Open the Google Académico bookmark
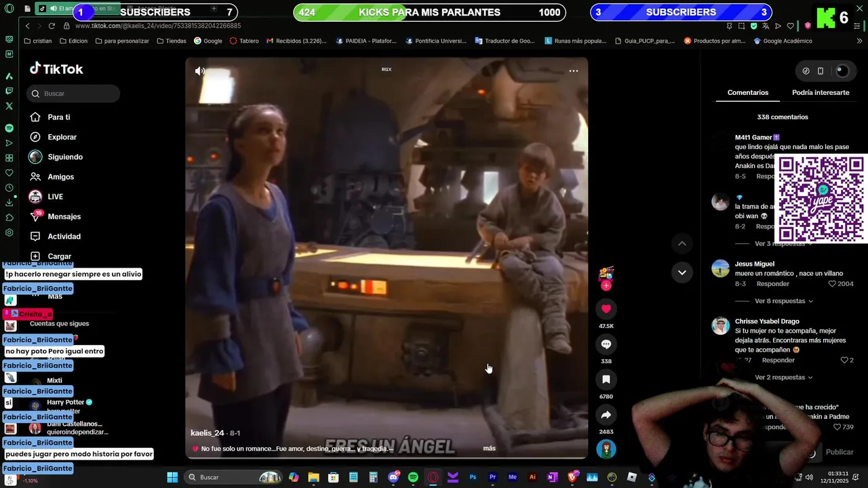 point(783,41)
